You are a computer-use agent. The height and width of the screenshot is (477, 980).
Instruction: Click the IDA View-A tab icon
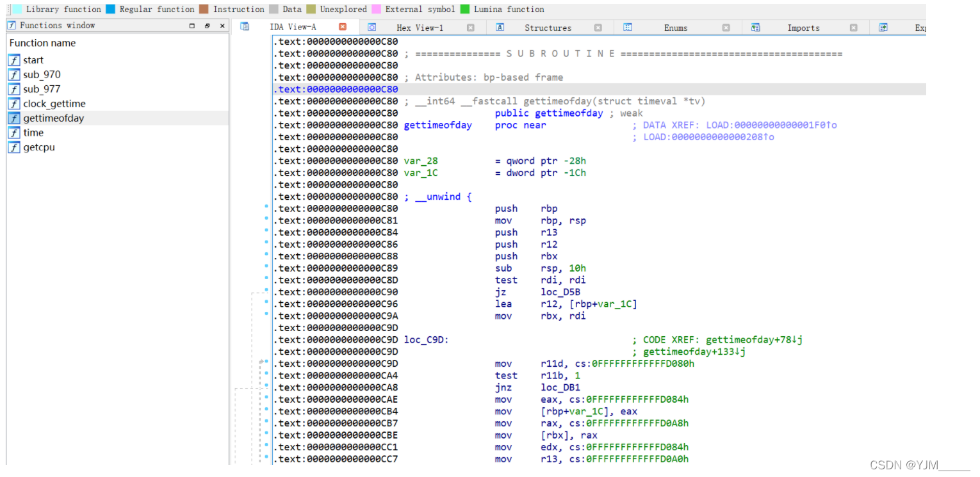245,27
